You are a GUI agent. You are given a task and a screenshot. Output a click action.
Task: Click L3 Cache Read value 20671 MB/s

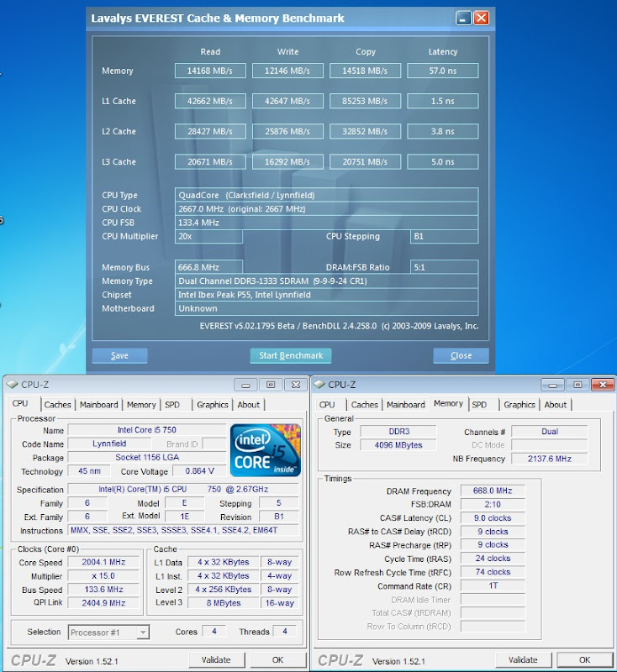pyautogui.click(x=210, y=162)
